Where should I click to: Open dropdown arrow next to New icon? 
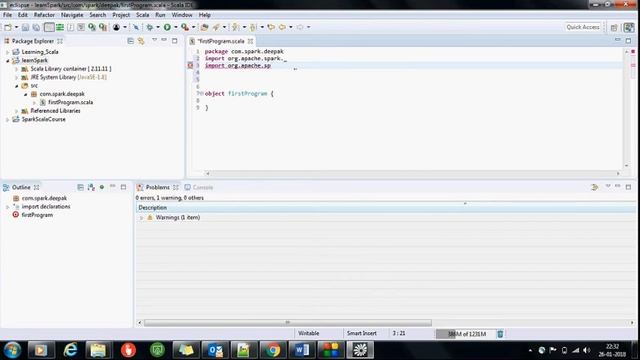click(16, 27)
